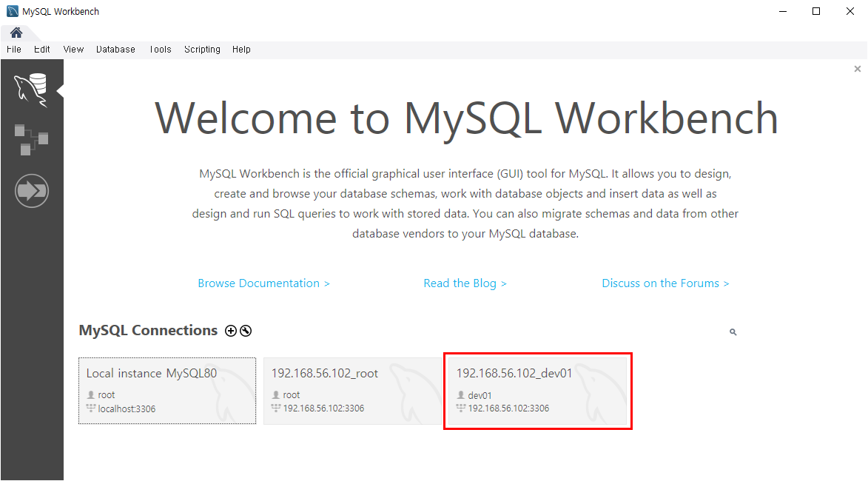This screenshot has height=481, width=868.
Task: Select the MySQL connections dolphin sidebar icon
Action: click(x=32, y=90)
